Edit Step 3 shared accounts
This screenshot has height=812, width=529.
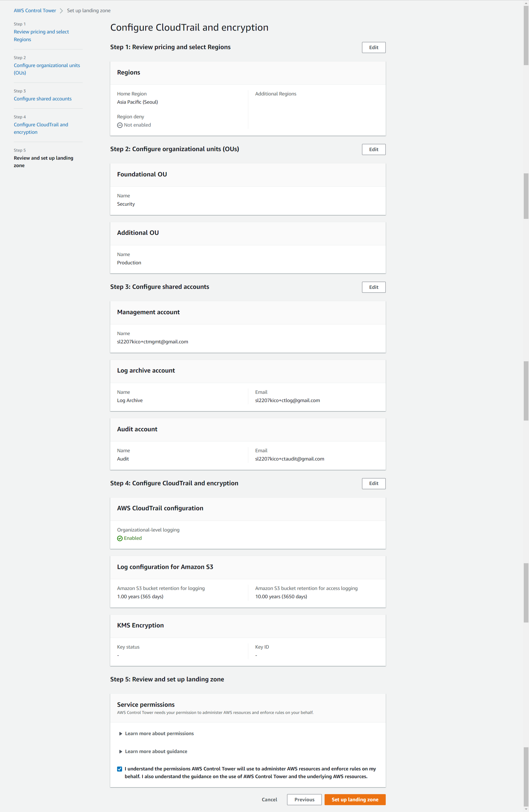click(x=374, y=287)
